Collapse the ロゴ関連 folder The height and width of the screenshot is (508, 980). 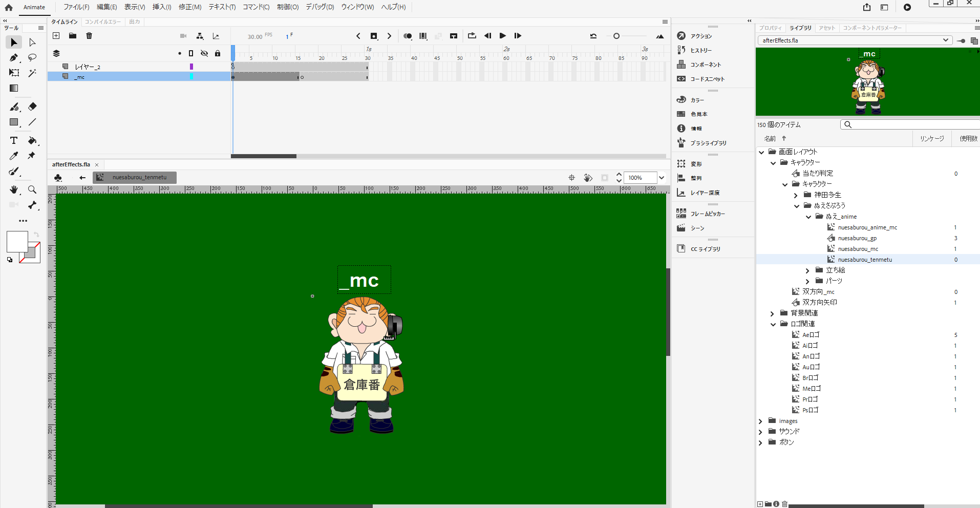[773, 324]
